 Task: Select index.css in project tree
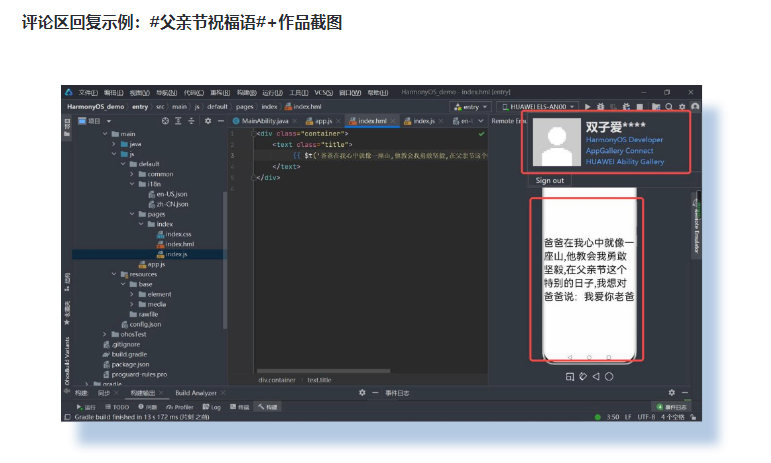click(174, 234)
